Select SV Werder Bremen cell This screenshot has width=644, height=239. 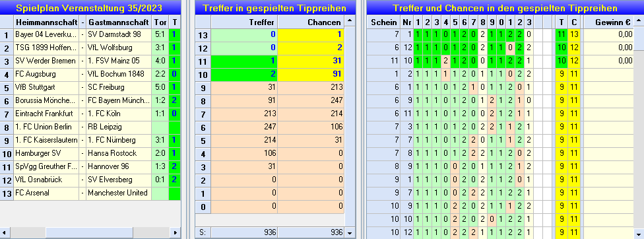(46, 61)
